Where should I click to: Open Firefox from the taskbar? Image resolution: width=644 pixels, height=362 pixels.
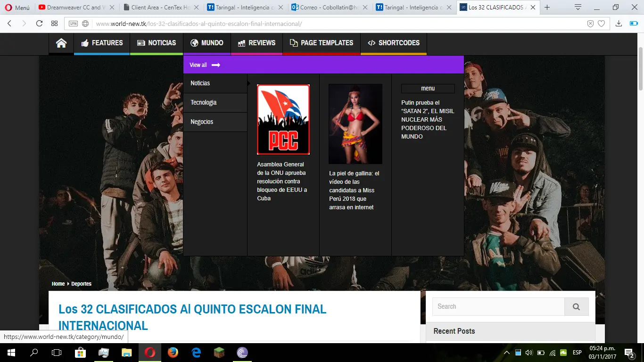(173, 352)
